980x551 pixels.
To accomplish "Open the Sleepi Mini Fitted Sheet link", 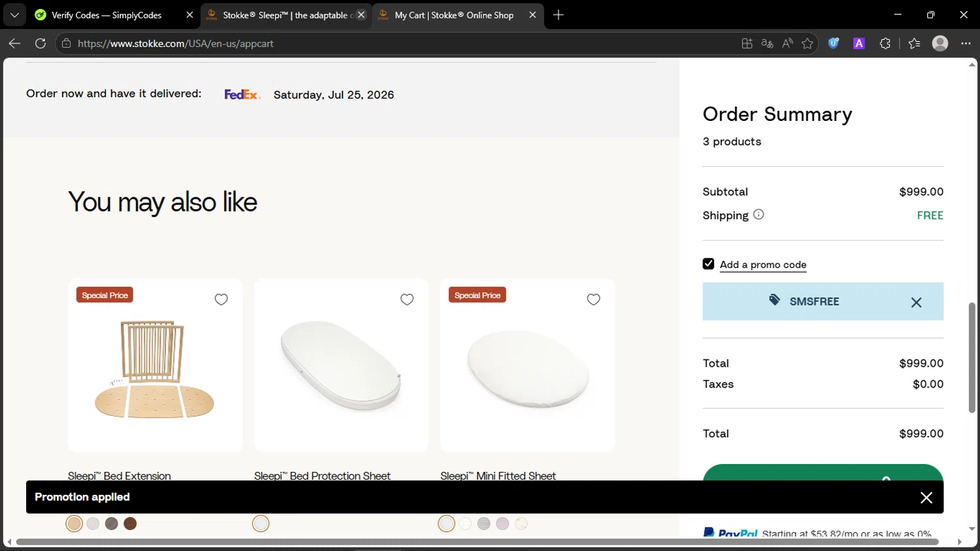I will (x=498, y=476).
